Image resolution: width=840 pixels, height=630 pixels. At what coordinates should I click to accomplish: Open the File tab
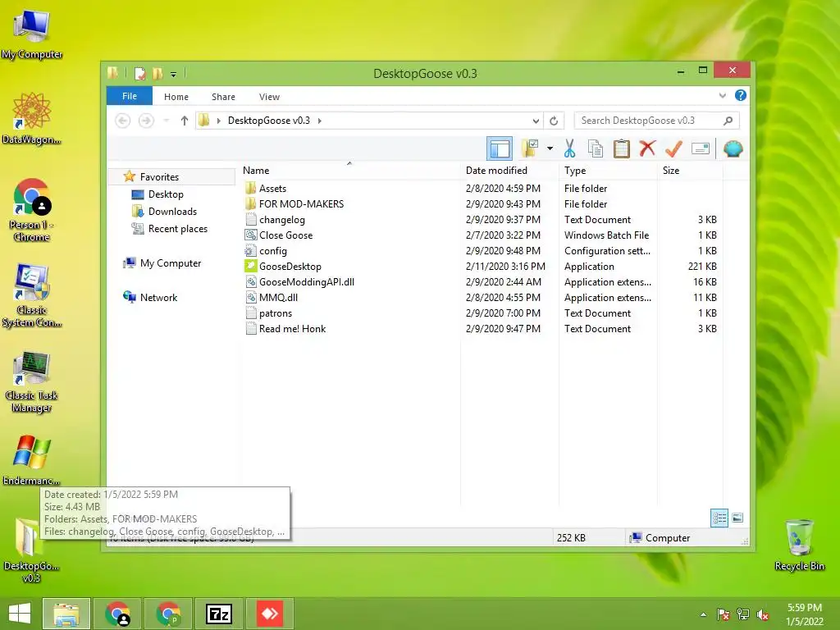[130, 96]
